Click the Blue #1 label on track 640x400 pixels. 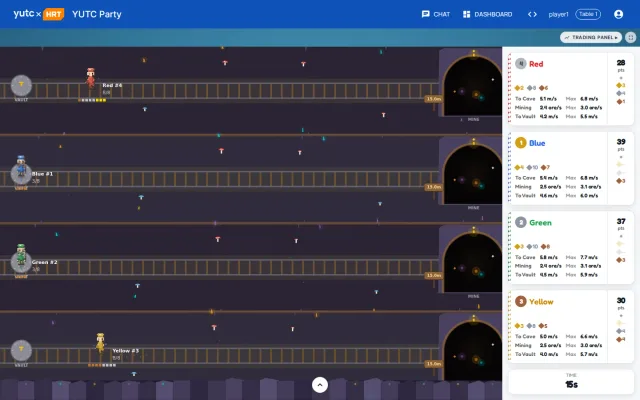pyautogui.click(x=42, y=174)
